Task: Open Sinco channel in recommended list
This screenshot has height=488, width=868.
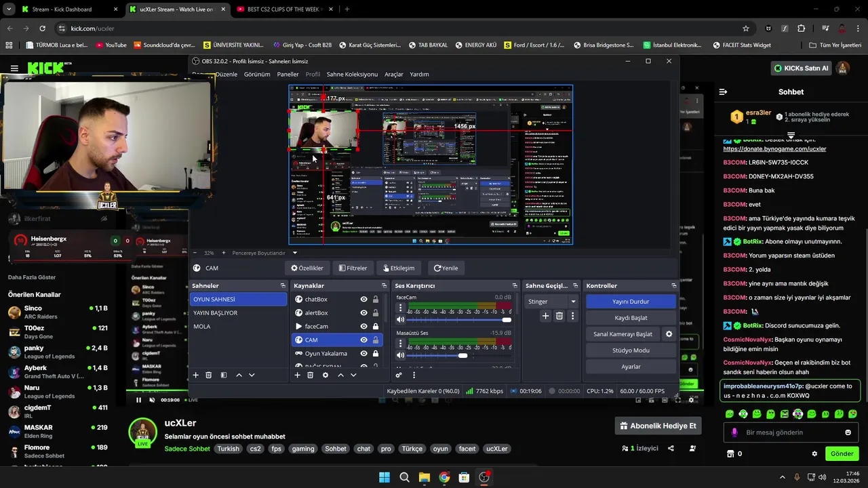Action: point(58,312)
